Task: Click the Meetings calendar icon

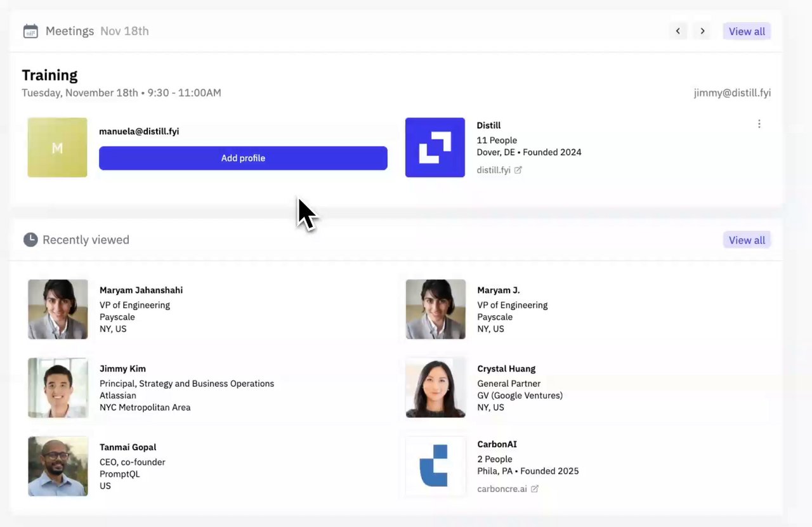Action: 30,31
